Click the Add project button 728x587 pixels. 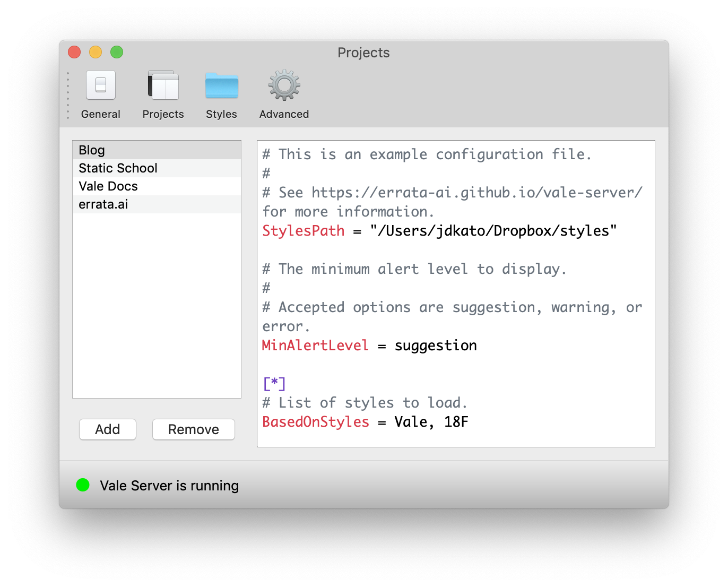click(x=108, y=429)
